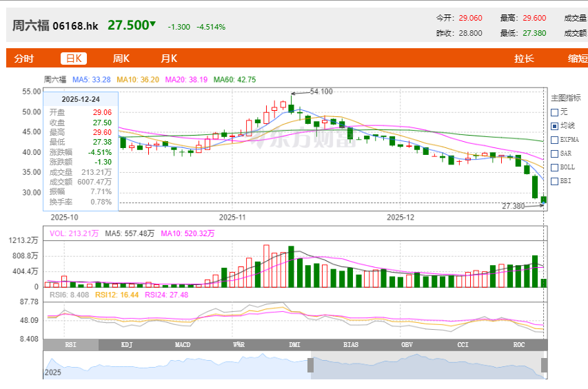Click the 缩短 shrink chart button
This screenshot has height=389, width=588.
[x=577, y=59]
